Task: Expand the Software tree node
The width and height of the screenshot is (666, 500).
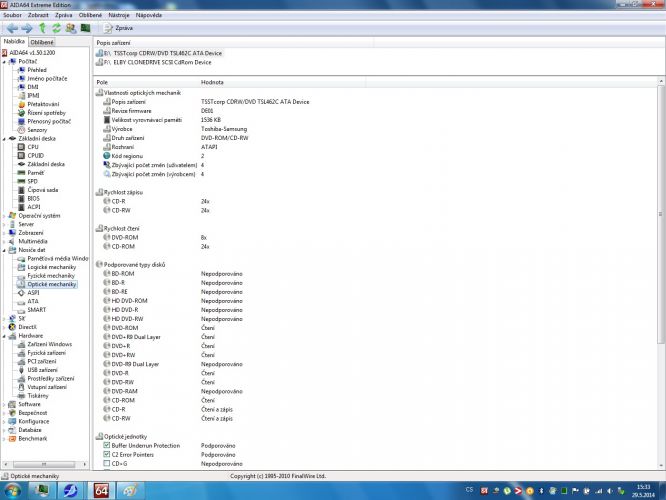Action: (4, 404)
